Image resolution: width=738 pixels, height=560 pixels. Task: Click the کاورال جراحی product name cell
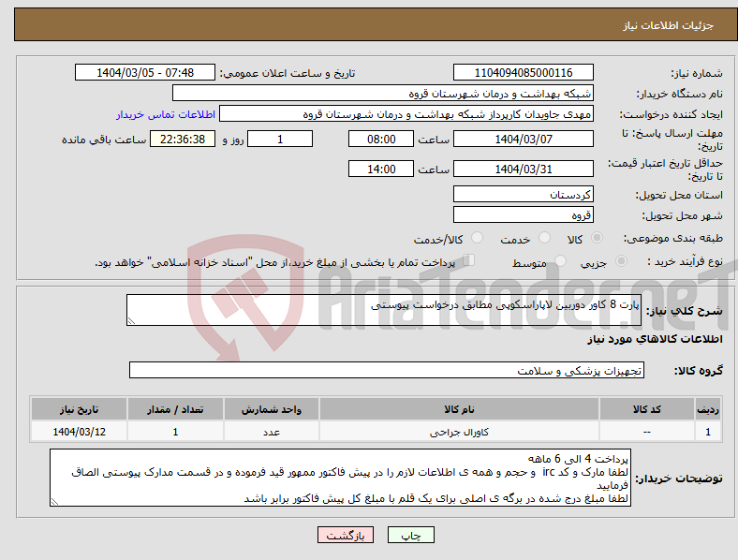(x=459, y=432)
